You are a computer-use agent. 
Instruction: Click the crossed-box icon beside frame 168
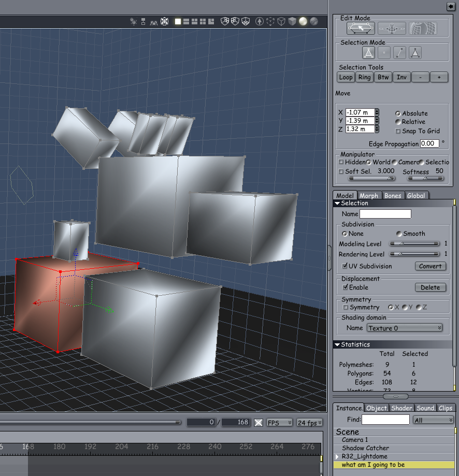point(259,423)
